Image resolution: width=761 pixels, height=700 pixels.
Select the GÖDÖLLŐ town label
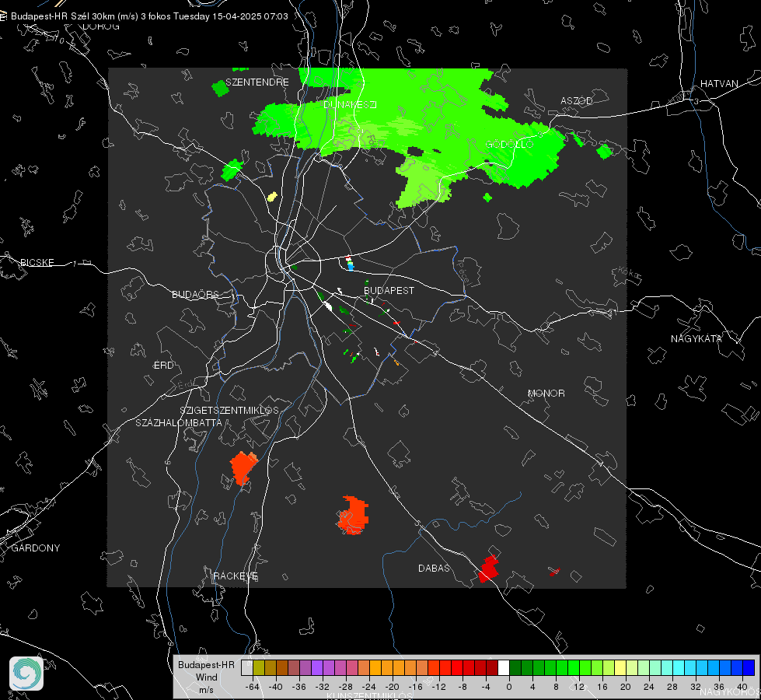509,144
